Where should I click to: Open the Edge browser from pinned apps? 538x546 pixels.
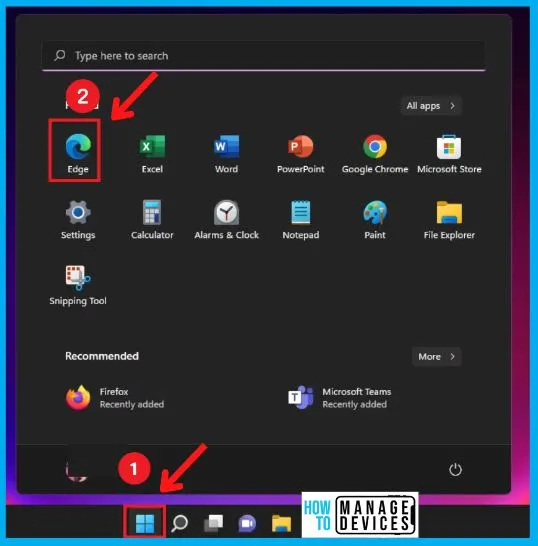point(78,153)
